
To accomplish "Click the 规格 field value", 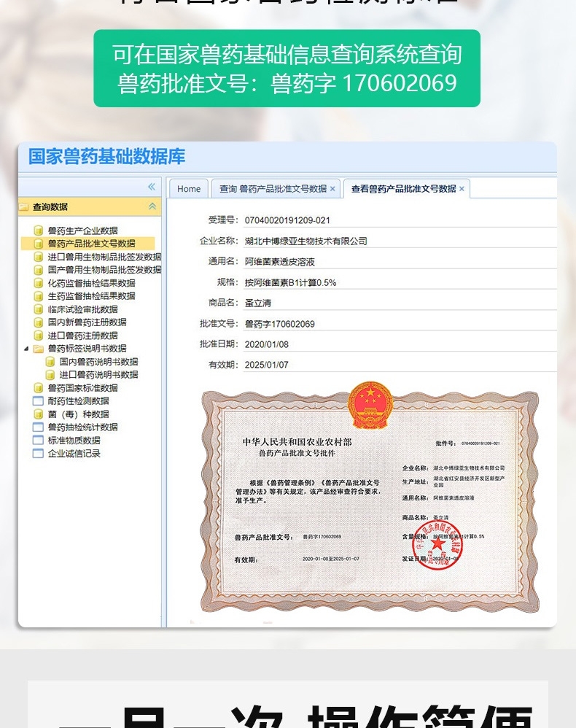I will [291, 282].
